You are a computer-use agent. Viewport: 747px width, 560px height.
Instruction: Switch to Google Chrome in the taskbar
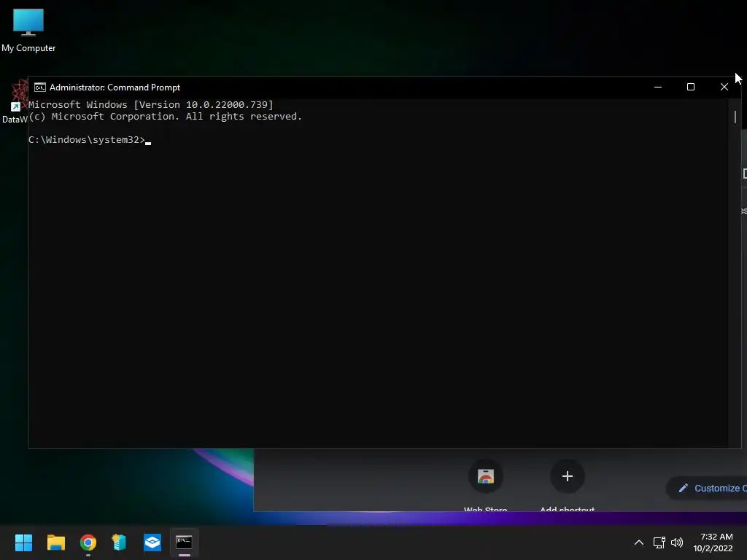[88, 542]
